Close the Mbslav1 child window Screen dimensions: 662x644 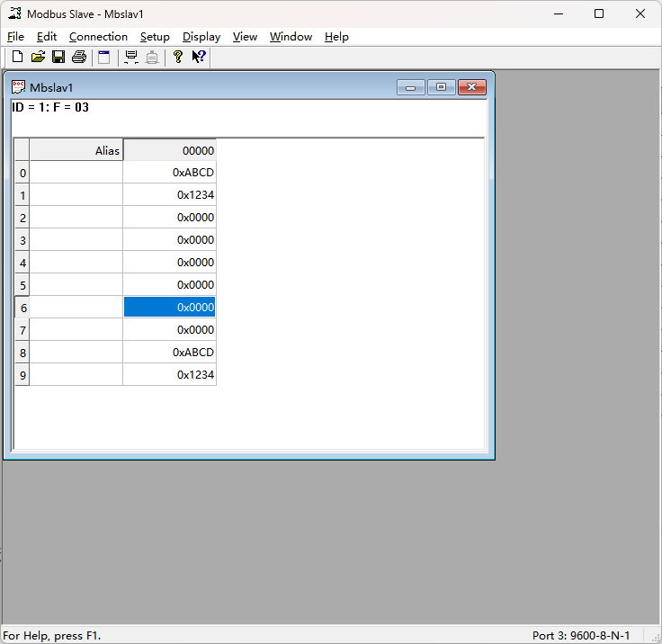(472, 87)
